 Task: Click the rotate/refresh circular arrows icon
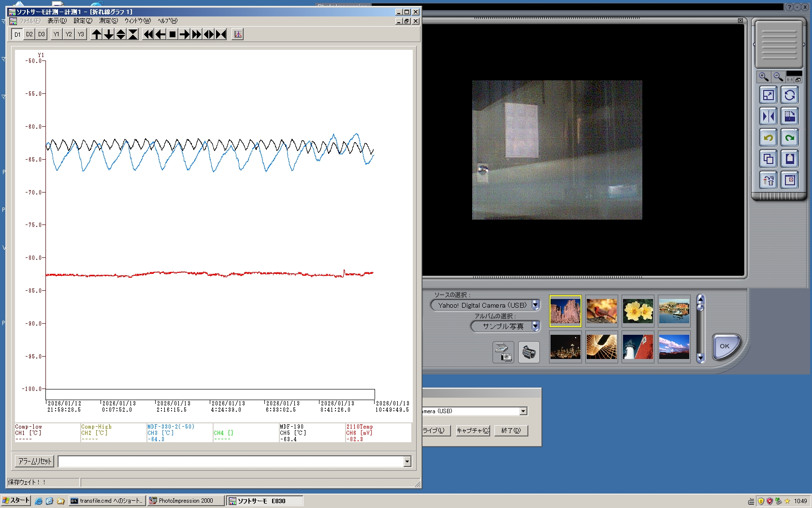790,95
